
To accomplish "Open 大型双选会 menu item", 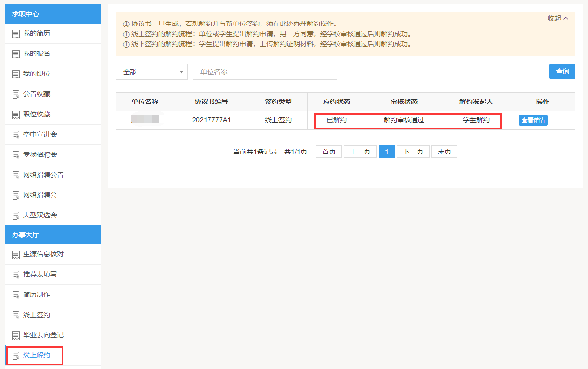I will pyautogui.click(x=53, y=216).
